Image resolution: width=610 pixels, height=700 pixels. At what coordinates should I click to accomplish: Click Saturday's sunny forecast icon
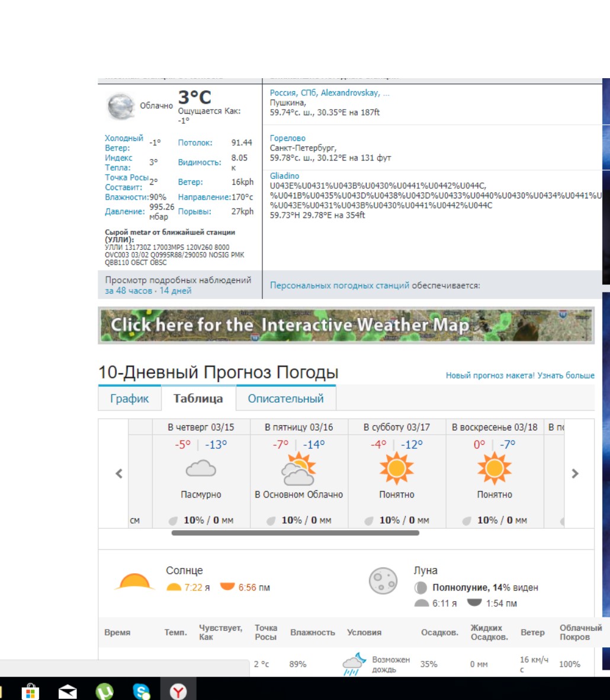click(396, 469)
